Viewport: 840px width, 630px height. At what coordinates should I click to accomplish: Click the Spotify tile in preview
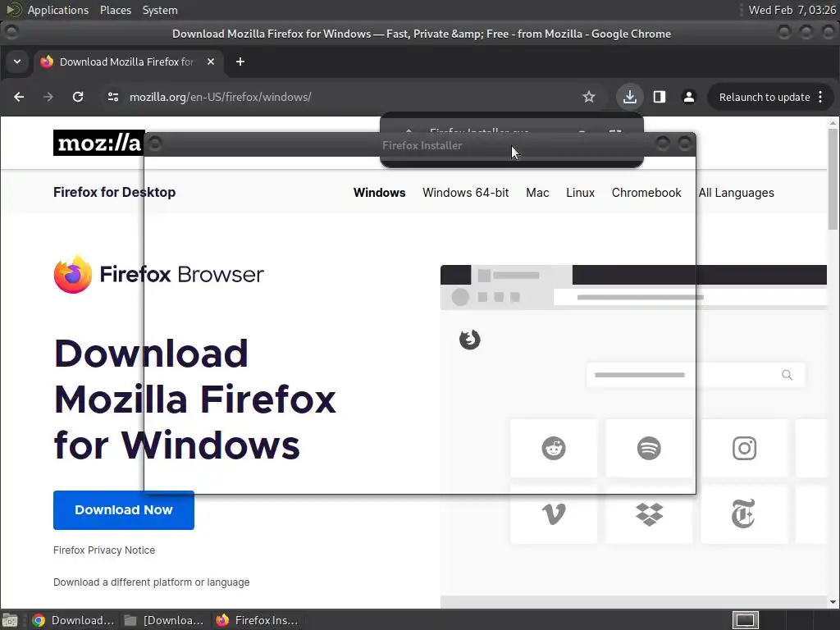point(649,449)
